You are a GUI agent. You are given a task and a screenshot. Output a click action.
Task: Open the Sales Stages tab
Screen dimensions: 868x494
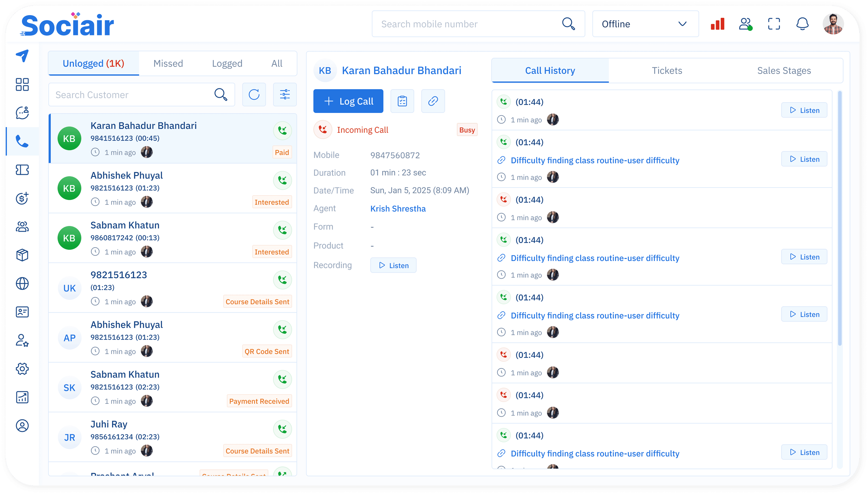(784, 71)
